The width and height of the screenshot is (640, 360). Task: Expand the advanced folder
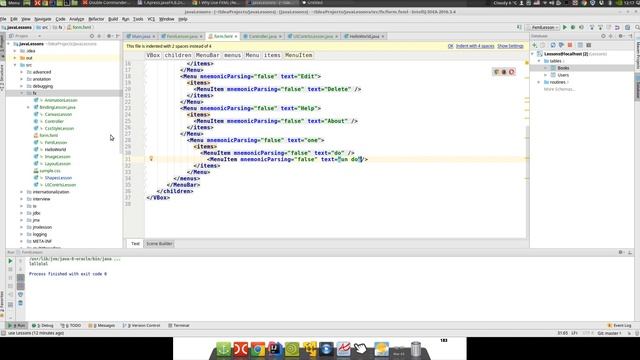(22, 72)
